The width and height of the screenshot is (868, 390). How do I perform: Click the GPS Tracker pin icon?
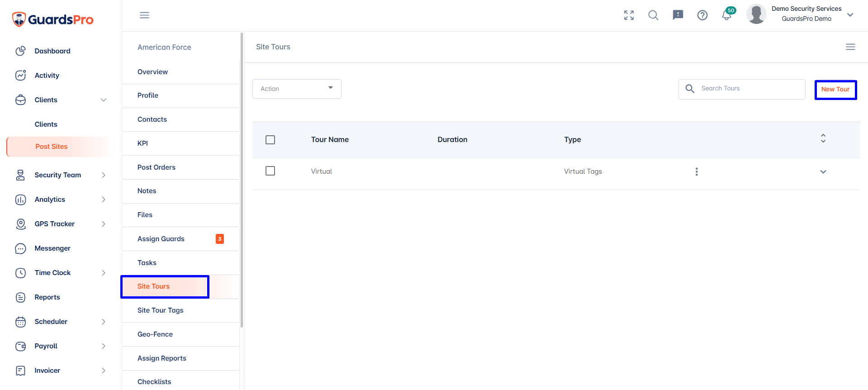(x=21, y=224)
